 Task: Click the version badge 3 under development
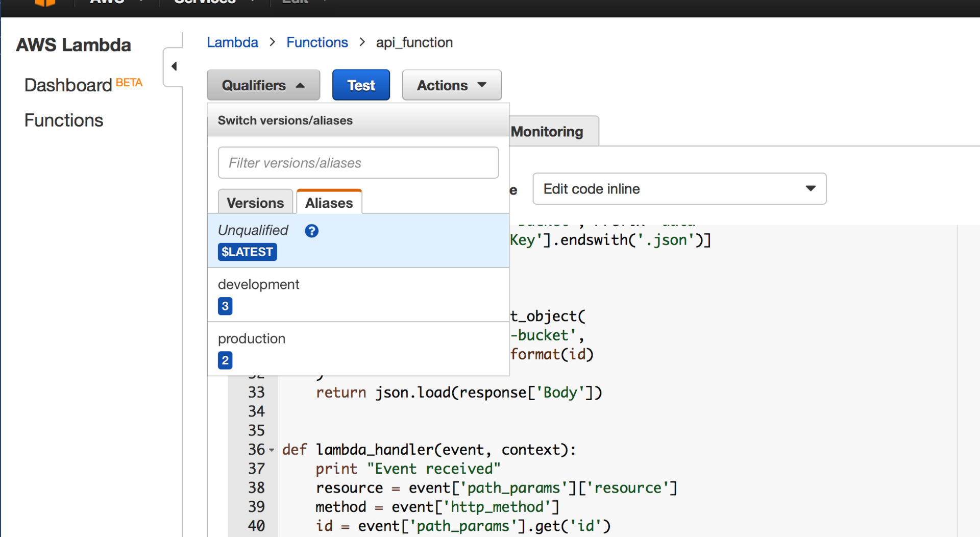pyautogui.click(x=225, y=306)
